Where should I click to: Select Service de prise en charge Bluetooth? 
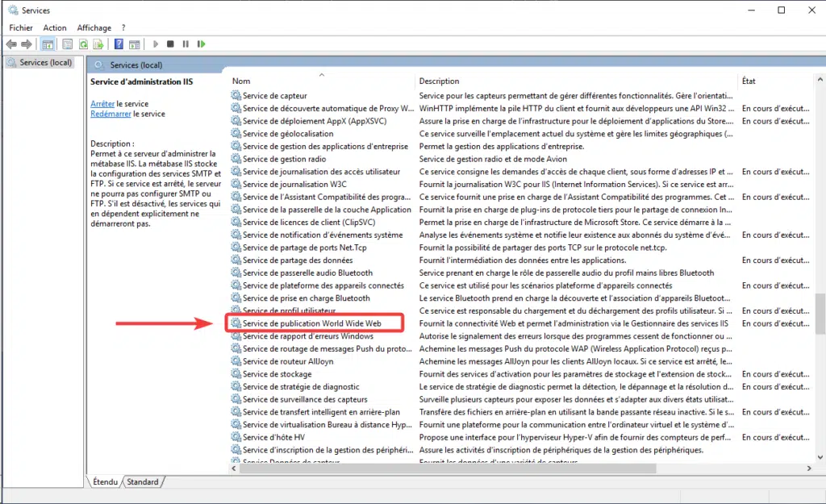(x=306, y=298)
